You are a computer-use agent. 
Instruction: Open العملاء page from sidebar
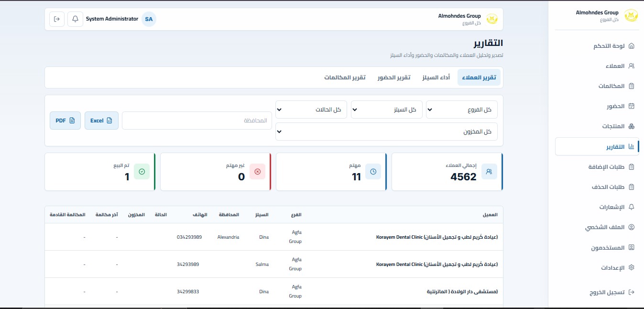click(x=597, y=66)
